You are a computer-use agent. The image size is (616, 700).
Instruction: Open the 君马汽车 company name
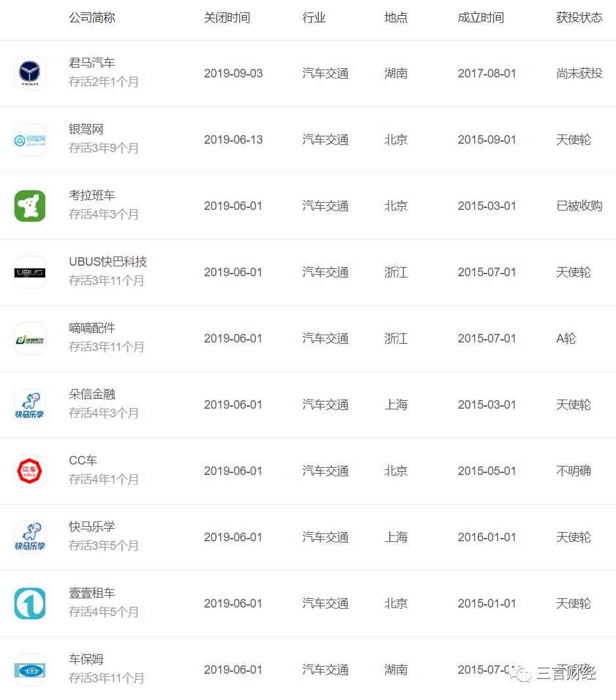(92, 63)
